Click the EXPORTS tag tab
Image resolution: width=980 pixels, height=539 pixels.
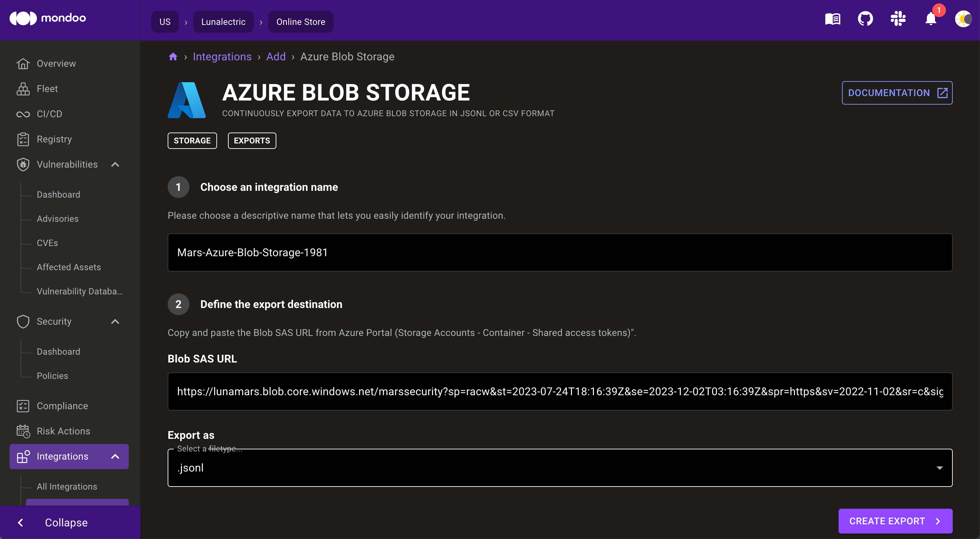[252, 140]
